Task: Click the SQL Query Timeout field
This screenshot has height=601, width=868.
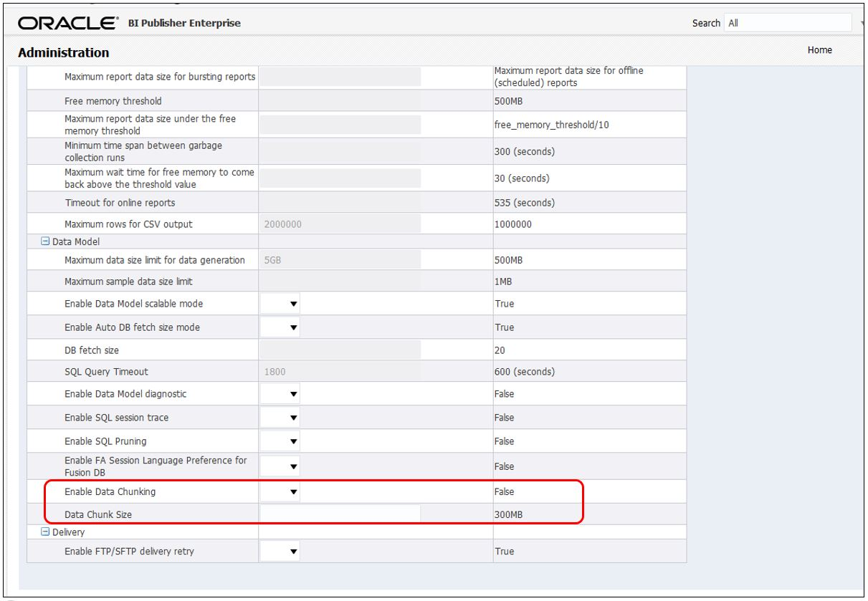Action: 340,372
